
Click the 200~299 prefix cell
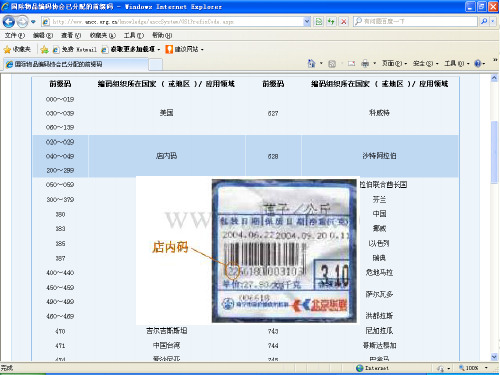[60, 170]
